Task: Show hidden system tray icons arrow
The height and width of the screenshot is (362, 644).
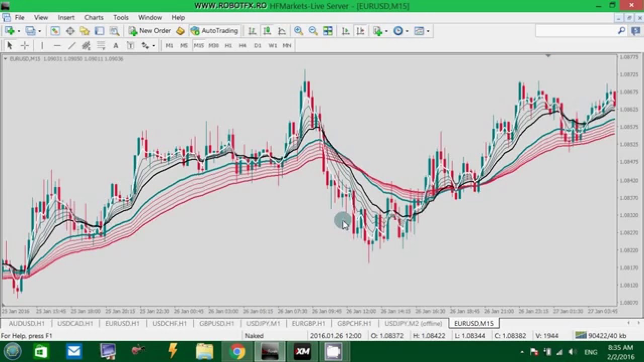Action: [x=523, y=352]
